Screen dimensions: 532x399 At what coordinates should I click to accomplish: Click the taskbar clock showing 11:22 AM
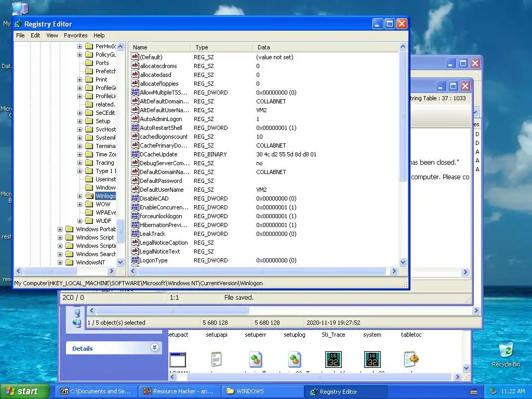(x=513, y=391)
